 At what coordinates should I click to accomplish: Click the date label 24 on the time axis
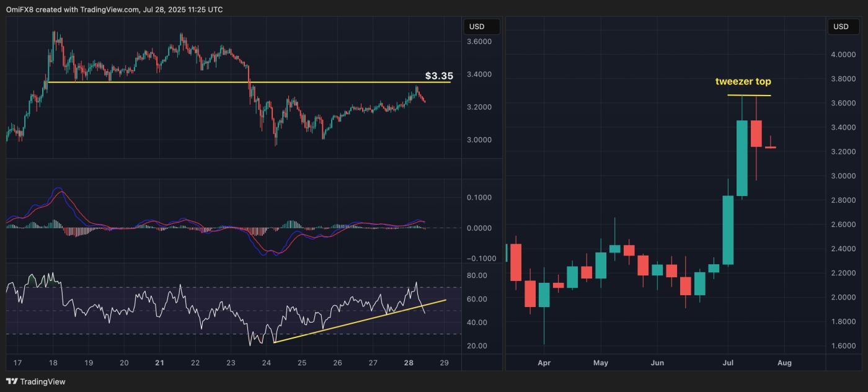tap(267, 362)
